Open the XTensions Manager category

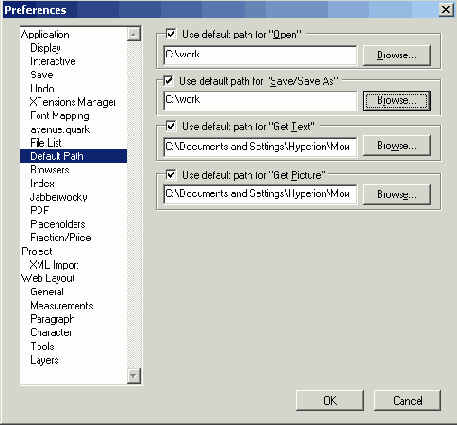click(x=73, y=102)
